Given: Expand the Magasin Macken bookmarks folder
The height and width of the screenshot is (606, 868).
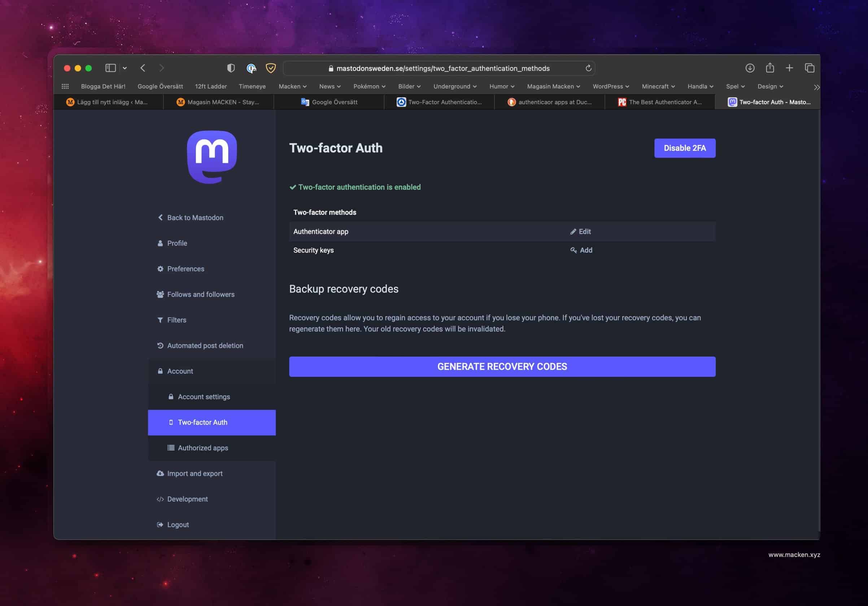Looking at the screenshot, I should 554,87.
